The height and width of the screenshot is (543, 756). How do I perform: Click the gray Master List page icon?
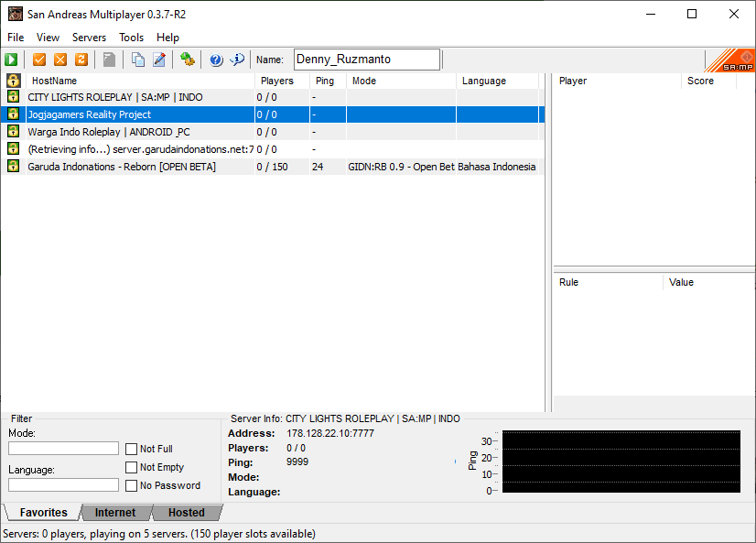pyautogui.click(x=110, y=60)
